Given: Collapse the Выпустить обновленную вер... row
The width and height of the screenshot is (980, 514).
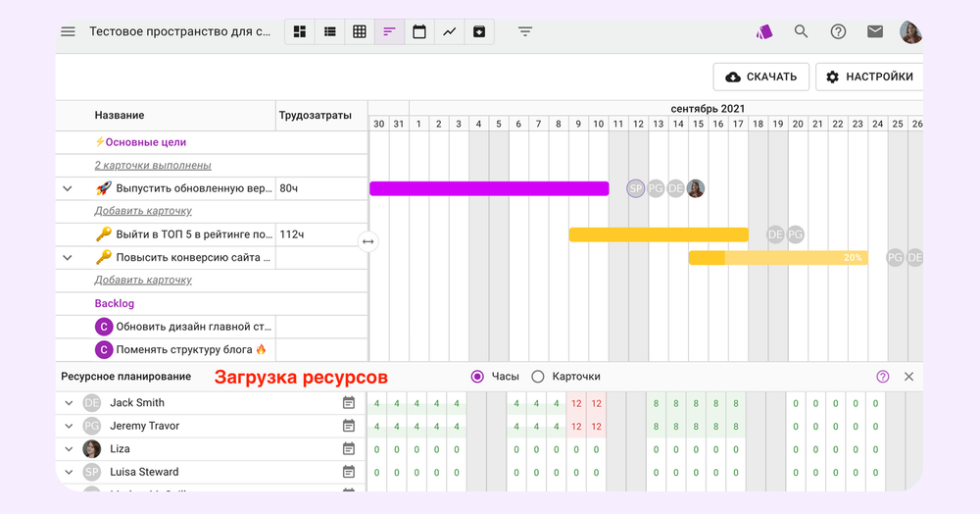Looking at the screenshot, I should (68, 188).
